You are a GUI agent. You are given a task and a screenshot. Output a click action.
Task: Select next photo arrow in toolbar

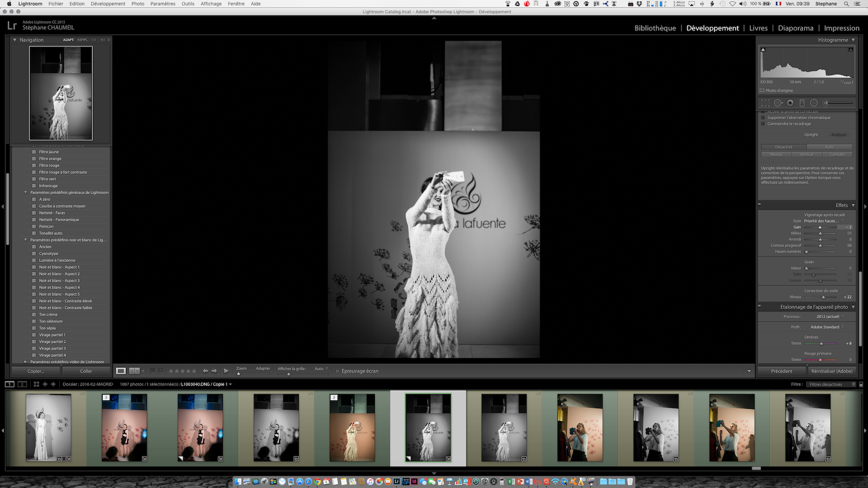tap(214, 371)
